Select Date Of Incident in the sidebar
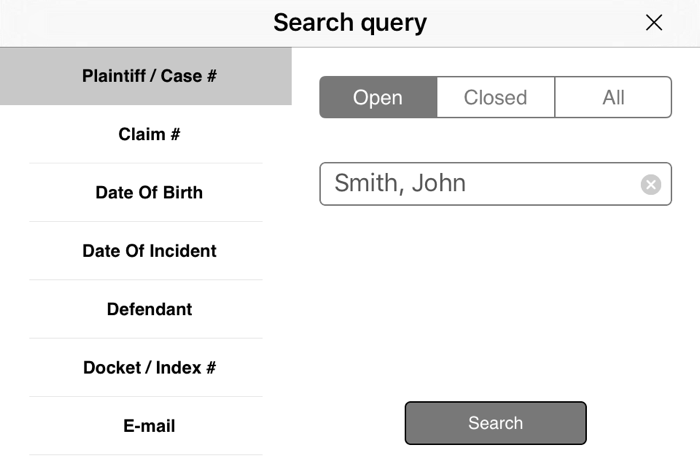This screenshot has width=700, height=467. [x=149, y=251]
